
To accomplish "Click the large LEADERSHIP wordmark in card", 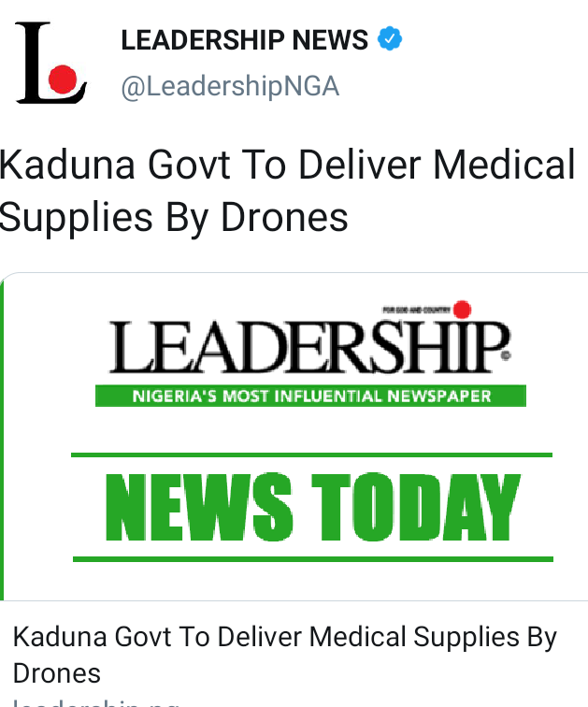I will 308,347.
